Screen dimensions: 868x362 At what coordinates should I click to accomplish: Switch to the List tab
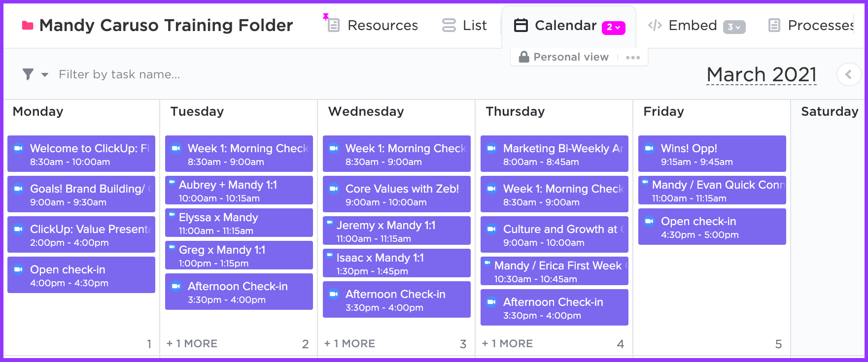click(465, 26)
